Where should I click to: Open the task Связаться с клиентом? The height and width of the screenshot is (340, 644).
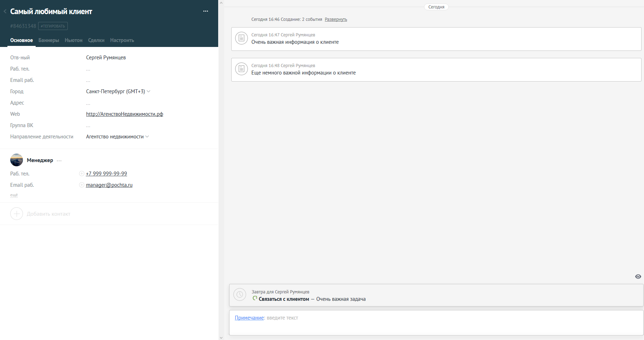284,299
